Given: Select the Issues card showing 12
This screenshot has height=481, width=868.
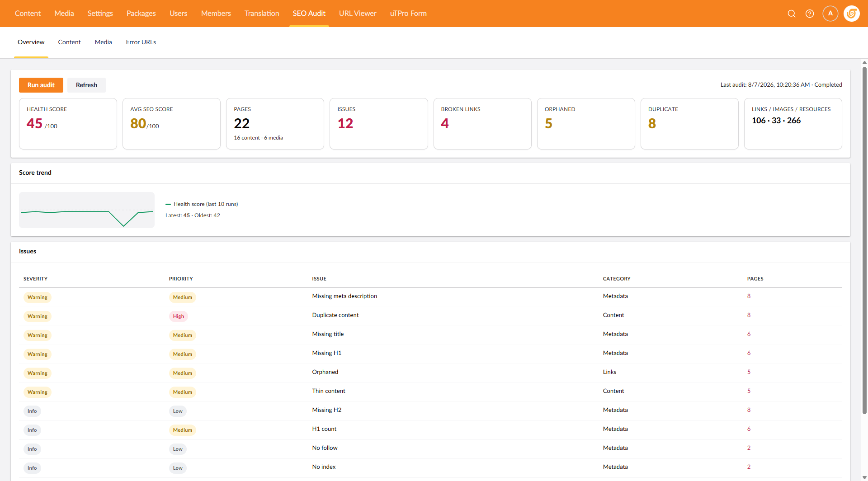Looking at the screenshot, I should 379,124.
